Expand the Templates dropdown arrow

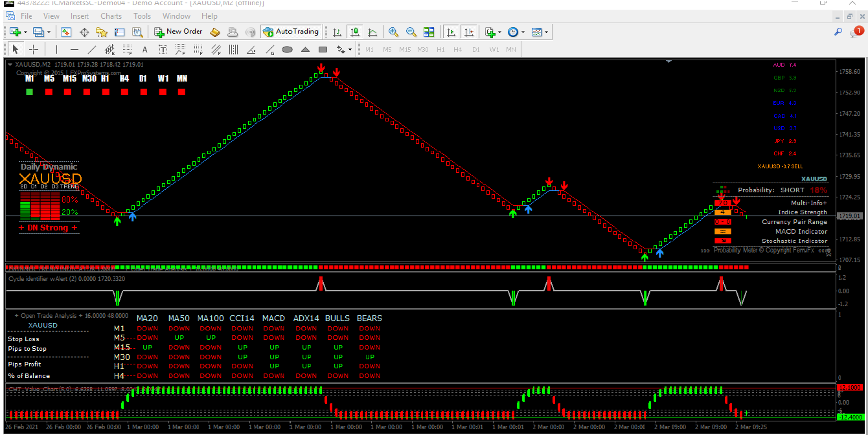click(x=546, y=32)
